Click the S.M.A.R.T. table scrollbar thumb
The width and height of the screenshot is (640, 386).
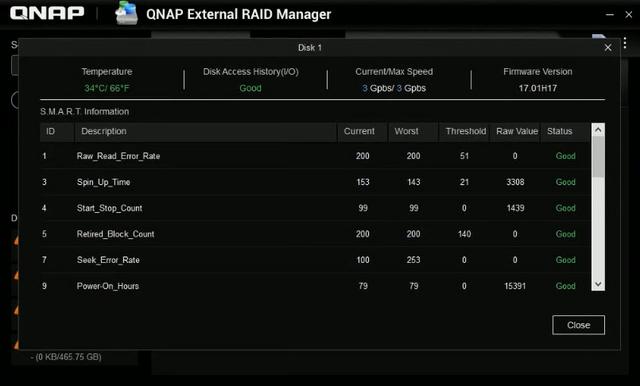pyautogui.click(x=598, y=157)
